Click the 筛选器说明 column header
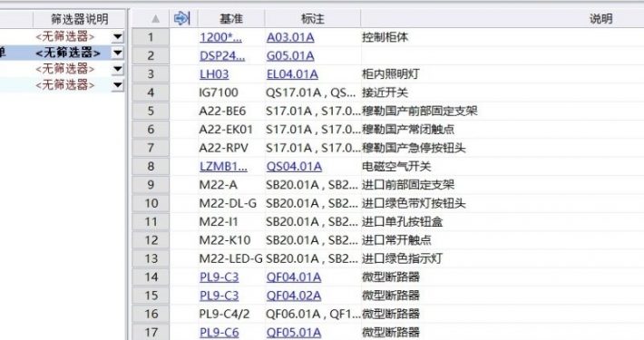Screen dimensions: 644x340 [x=79, y=19]
